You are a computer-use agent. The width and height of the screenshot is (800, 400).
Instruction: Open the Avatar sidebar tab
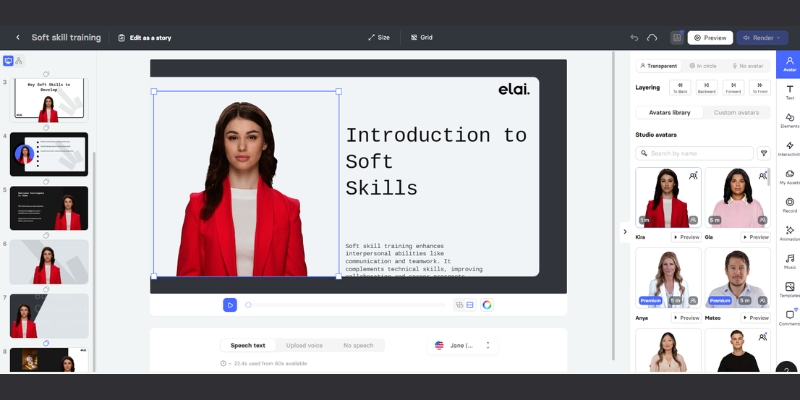(x=789, y=64)
